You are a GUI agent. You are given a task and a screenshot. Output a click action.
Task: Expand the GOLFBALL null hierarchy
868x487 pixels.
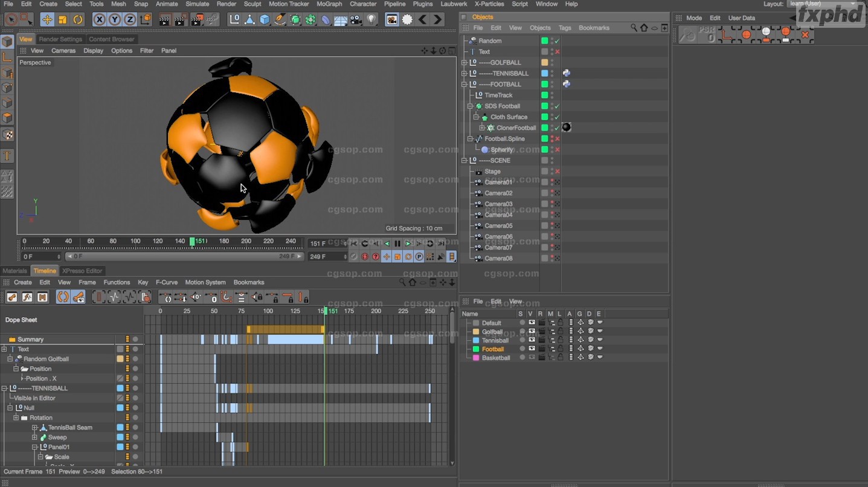(464, 63)
